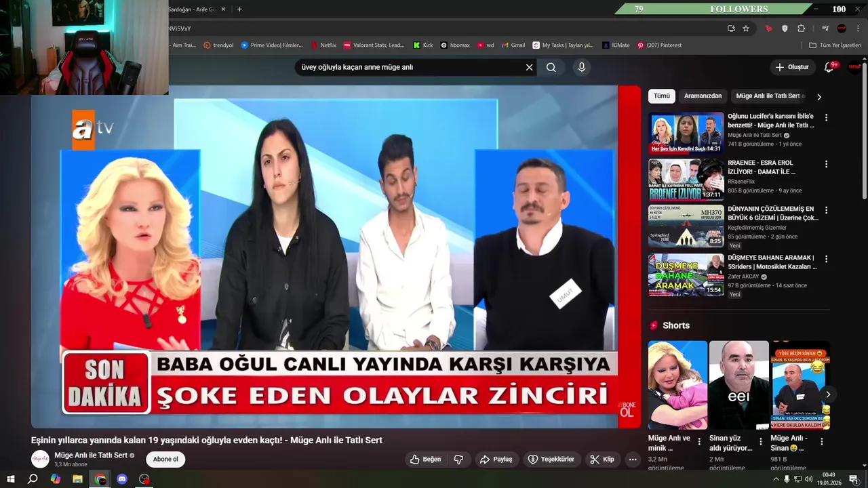Open the Valorant Stats bookmark
Screen dimensions: 868x488
click(x=374, y=45)
